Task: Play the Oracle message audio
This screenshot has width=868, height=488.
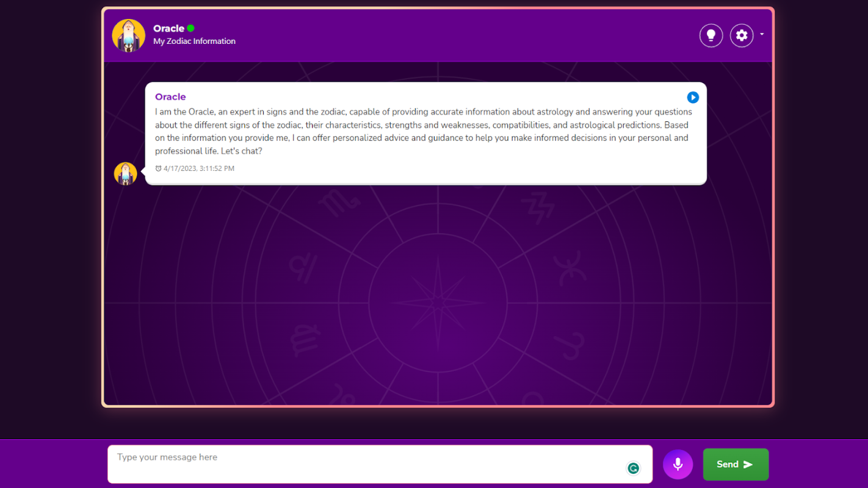Action: (x=693, y=98)
